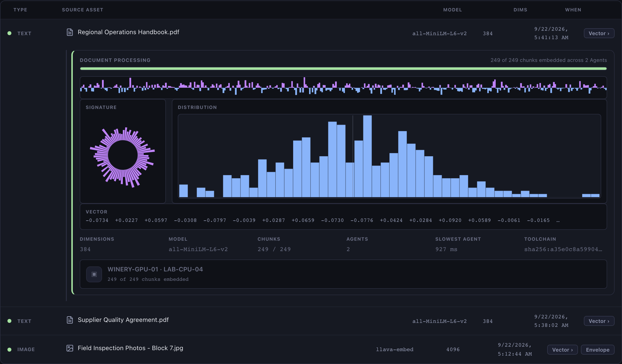Select the WHEN column header
The image size is (622, 364).
(x=573, y=10)
